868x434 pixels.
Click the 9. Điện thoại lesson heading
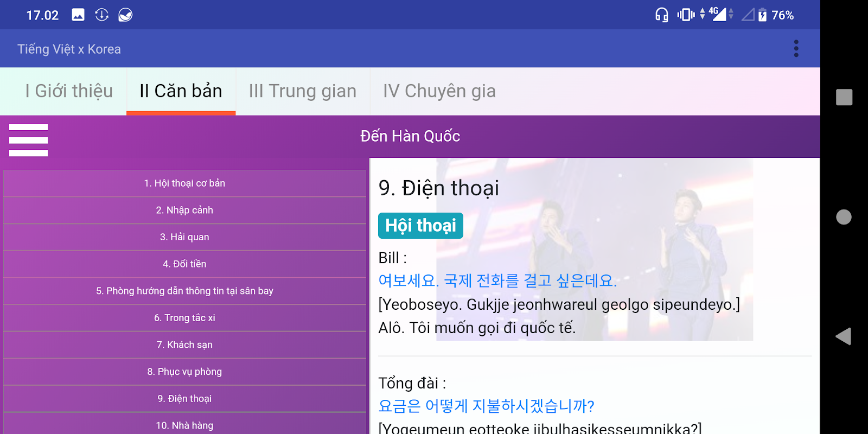point(438,188)
